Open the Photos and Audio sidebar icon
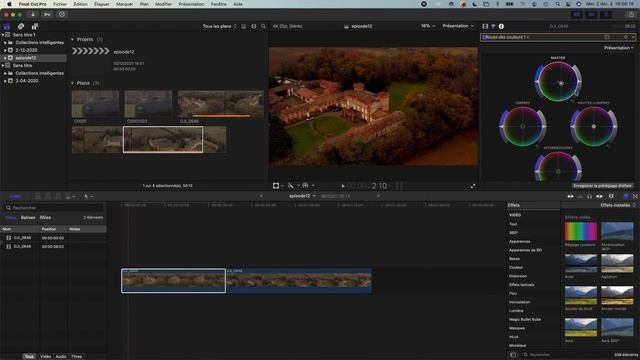 [x=21, y=26]
